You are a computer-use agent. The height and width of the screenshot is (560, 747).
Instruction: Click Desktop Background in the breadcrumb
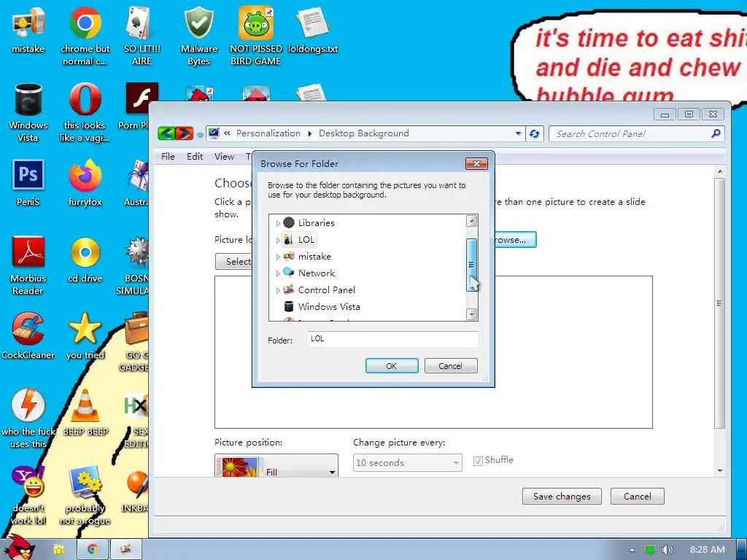[x=363, y=133]
